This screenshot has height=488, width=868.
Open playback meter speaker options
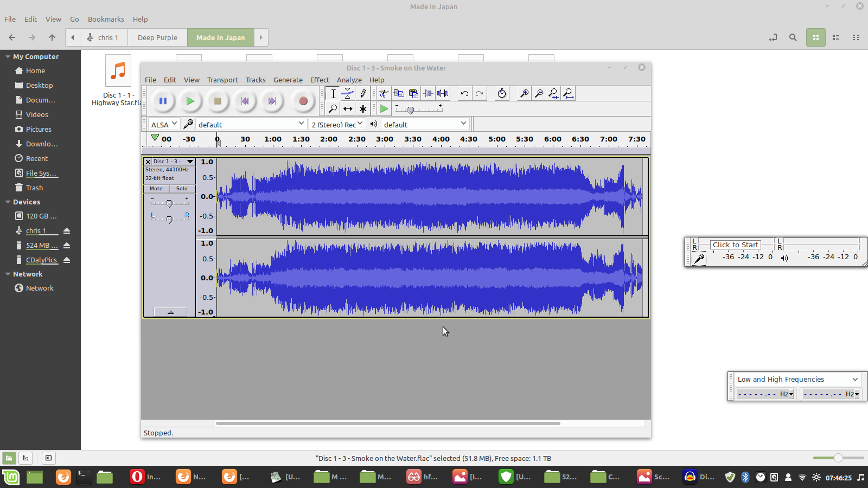click(x=784, y=258)
